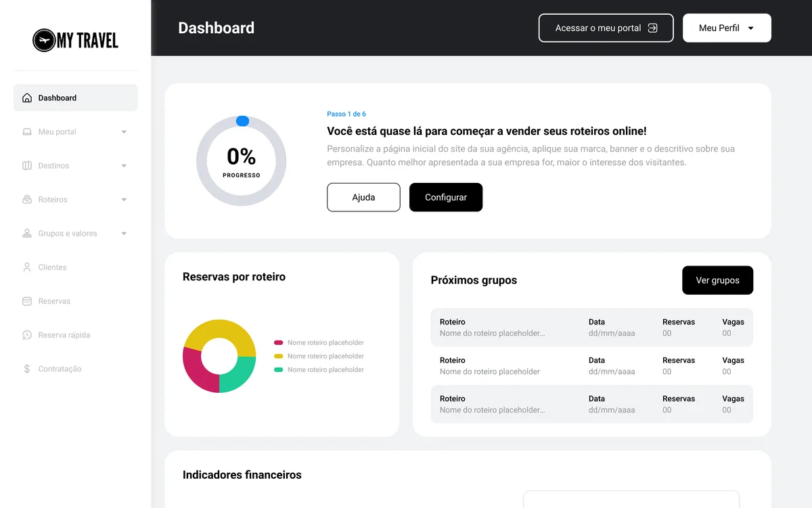Expand the Grupos e valores submenu arrow
The height and width of the screenshot is (508, 812).
coord(124,234)
